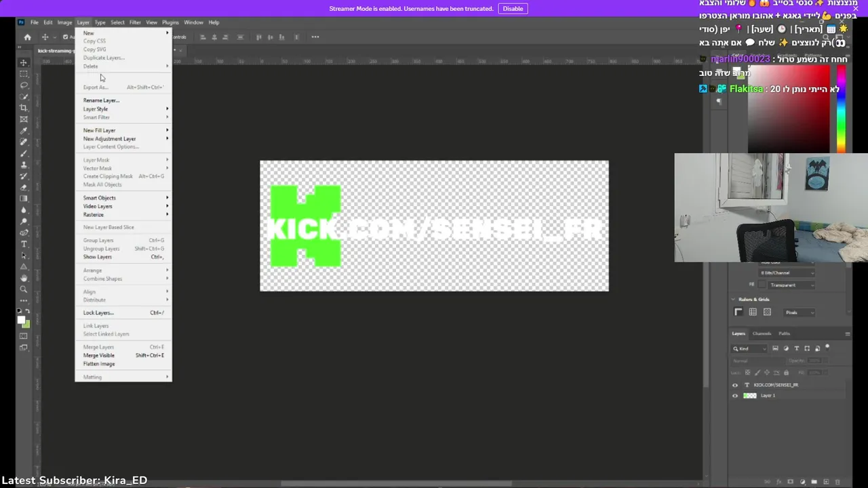Select the Lasso tool

pos(24,85)
